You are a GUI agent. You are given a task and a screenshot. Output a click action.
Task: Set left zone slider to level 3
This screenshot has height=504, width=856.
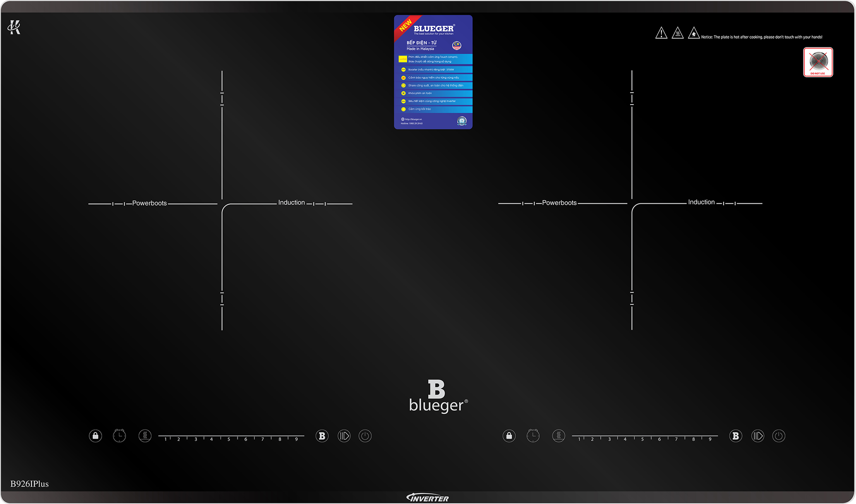(196, 439)
